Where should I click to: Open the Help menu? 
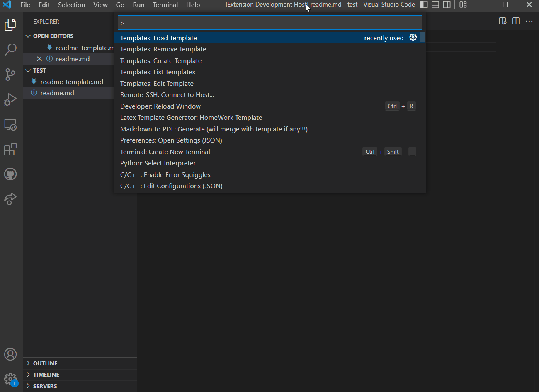pyautogui.click(x=193, y=5)
